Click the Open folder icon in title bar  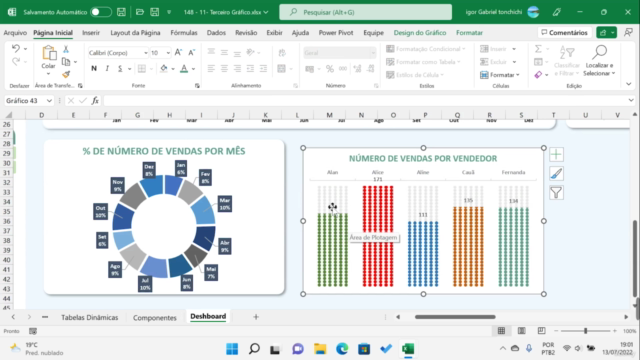pyautogui.click(x=140, y=12)
